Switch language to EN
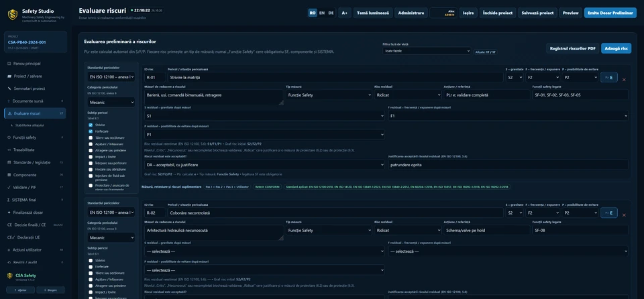Image resolution: width=644 pixels, height=299 pixels. [321, 13]
